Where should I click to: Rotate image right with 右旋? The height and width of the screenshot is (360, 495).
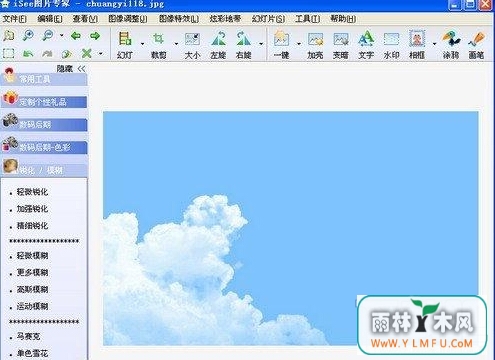244,45
